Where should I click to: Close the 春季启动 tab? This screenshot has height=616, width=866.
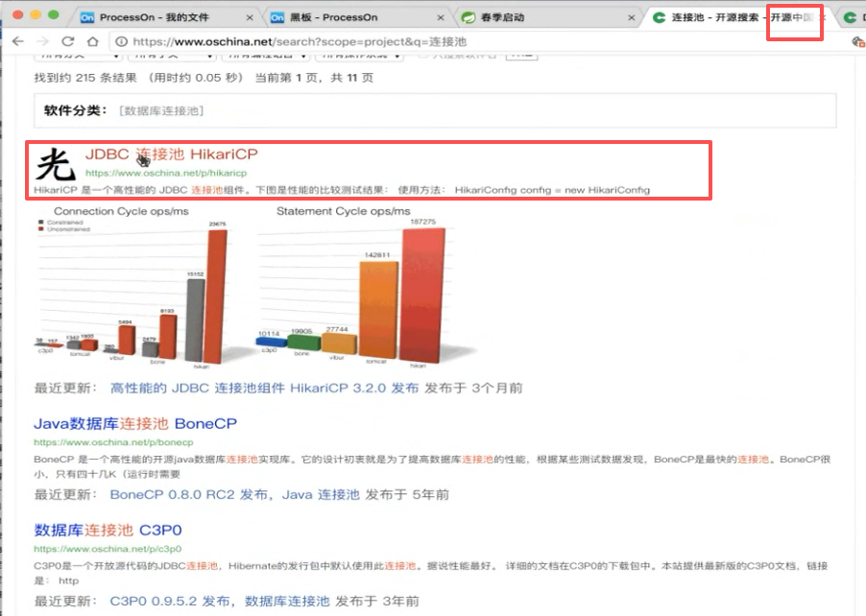pyautogui.click(x=632, y=17)
